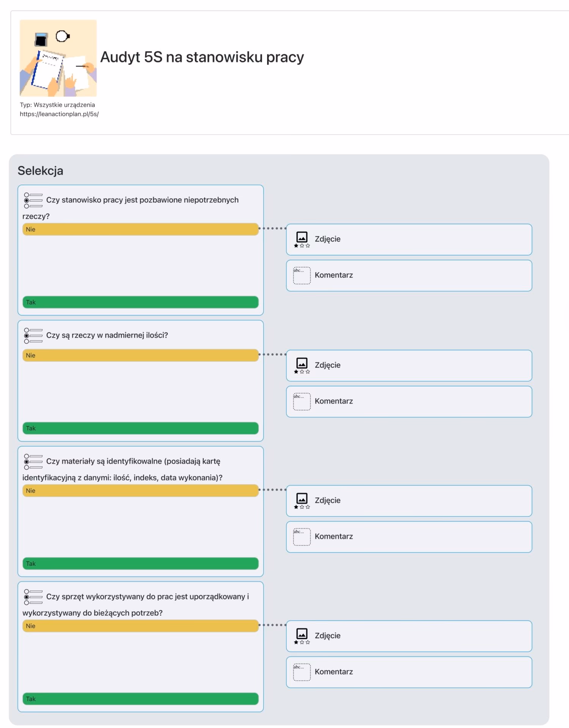569x728 pixels.
Task: Click the Selekcja section heading
Action: click(x=41, y=171)
